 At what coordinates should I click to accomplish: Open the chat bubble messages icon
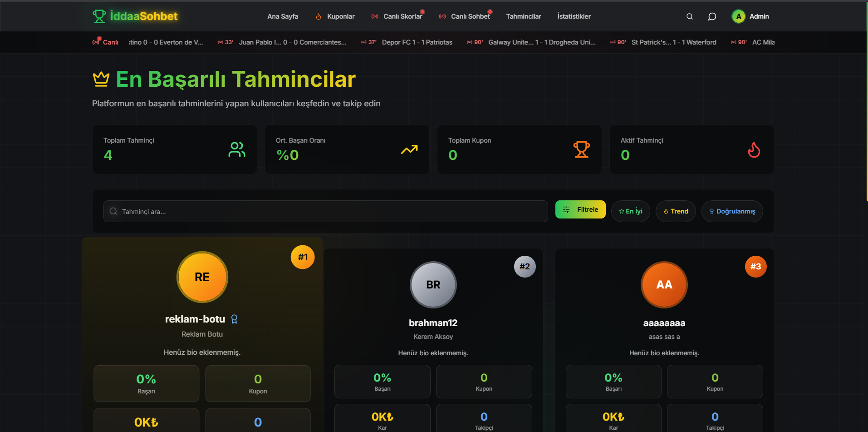(712, 16)
